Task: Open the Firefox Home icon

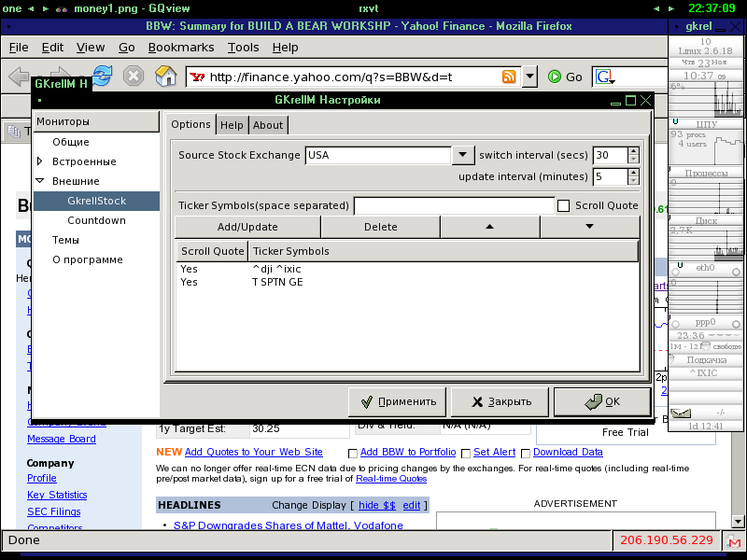Action: [x=166, y=77]
